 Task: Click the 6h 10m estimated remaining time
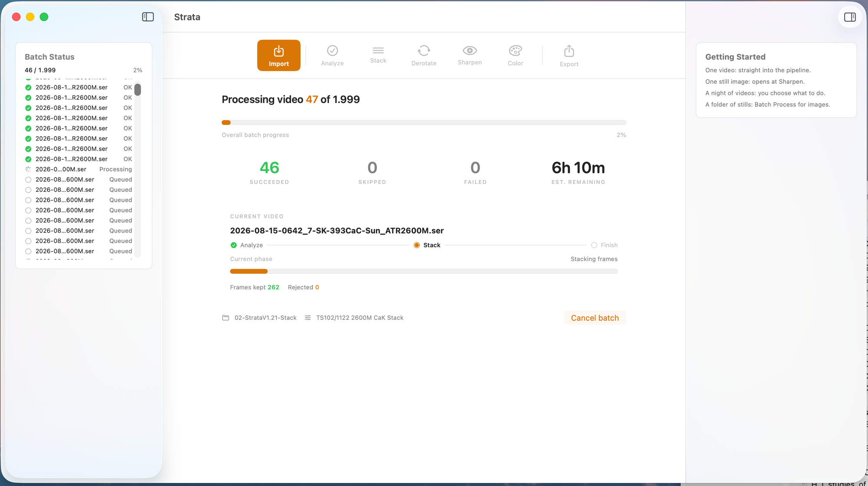pyautogui.click(x=579, y=167)
